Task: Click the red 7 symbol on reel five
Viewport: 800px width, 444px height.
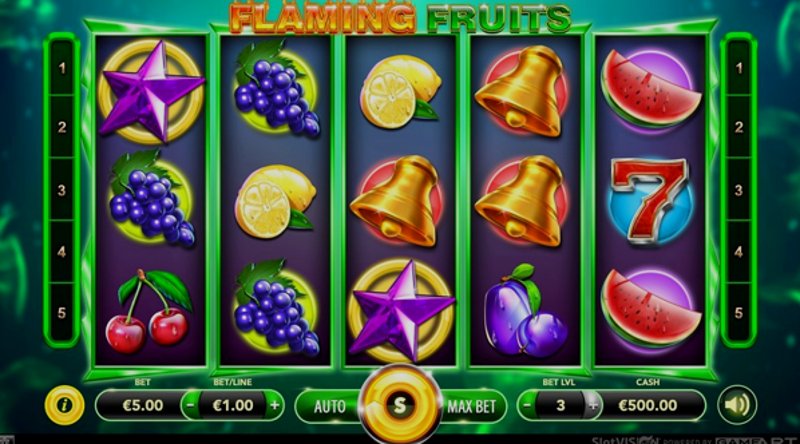Action: point(650,201)
